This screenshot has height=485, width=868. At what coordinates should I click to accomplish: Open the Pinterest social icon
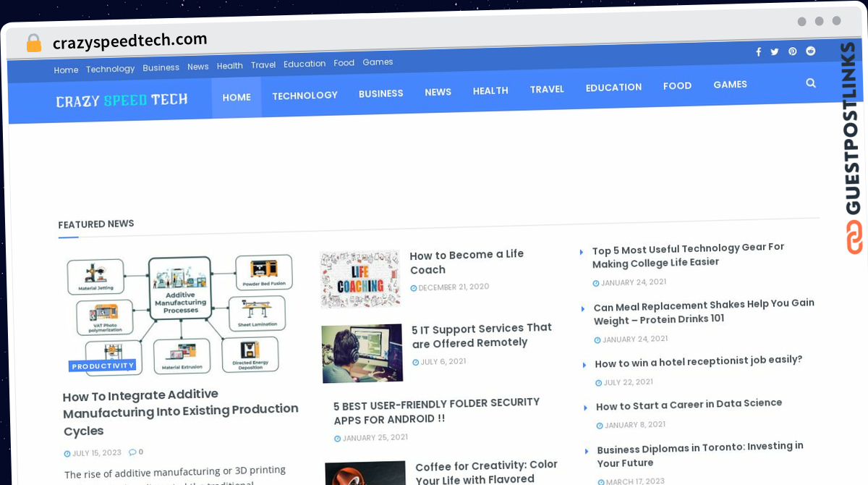click(793, 51)
